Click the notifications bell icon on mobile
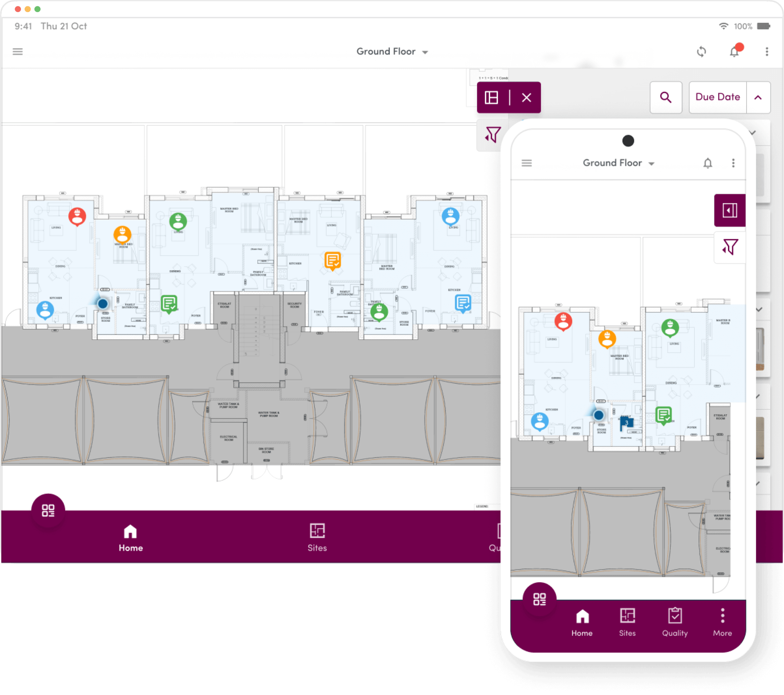Viewport: 784px width, 695px height. [x=708, y=163]
